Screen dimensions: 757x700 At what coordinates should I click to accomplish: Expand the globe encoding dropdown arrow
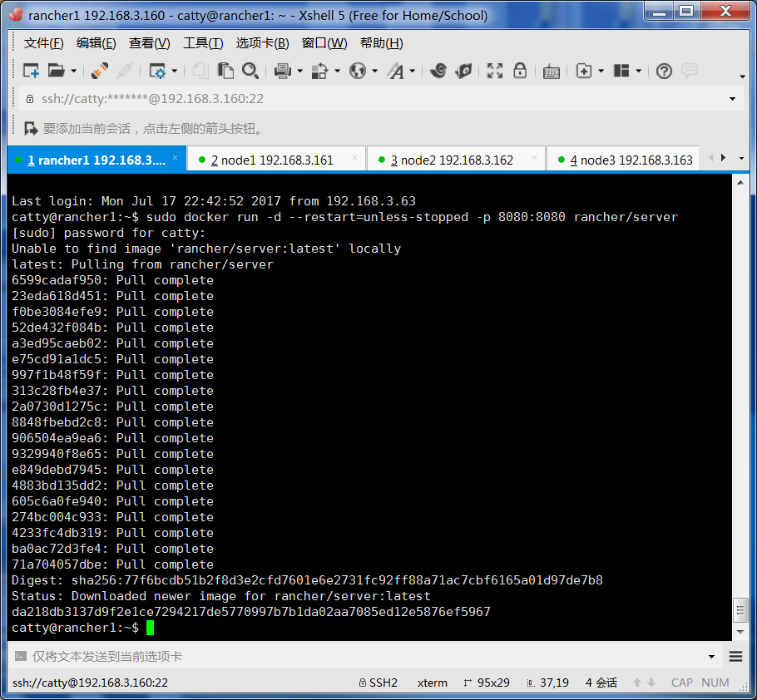coord(375,71)
